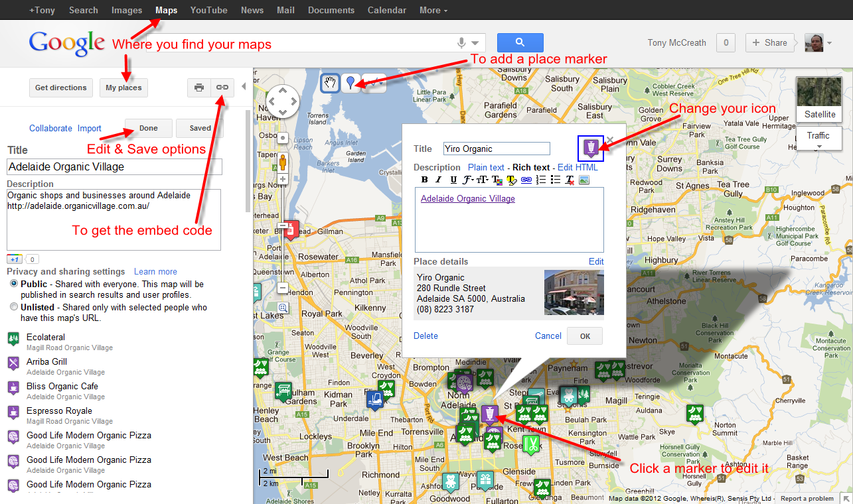Click the purple placemark icon to change it

[x=591, y=149]
